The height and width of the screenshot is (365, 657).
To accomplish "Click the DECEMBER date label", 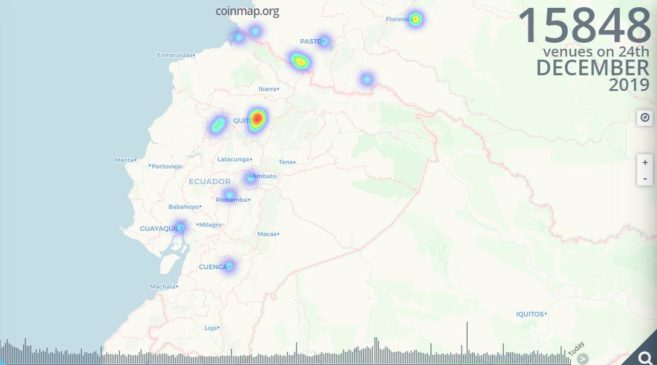I will click(592, 68).
